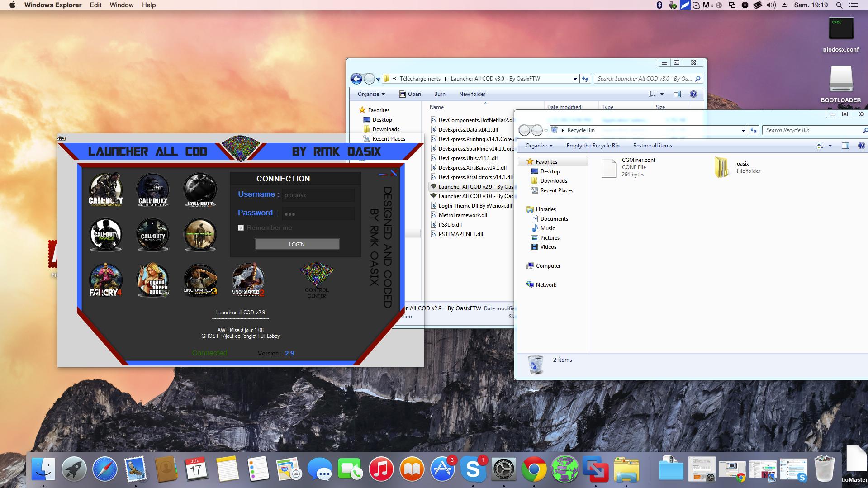Pick the Uncharted 2 game icon
Screen dimensions: 868x488
tap(248, 280)
